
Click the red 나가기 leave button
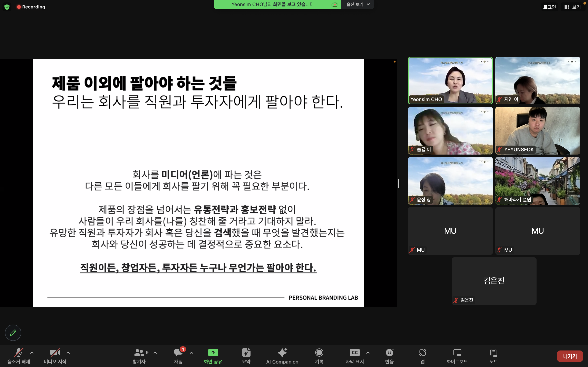point(570,356)
